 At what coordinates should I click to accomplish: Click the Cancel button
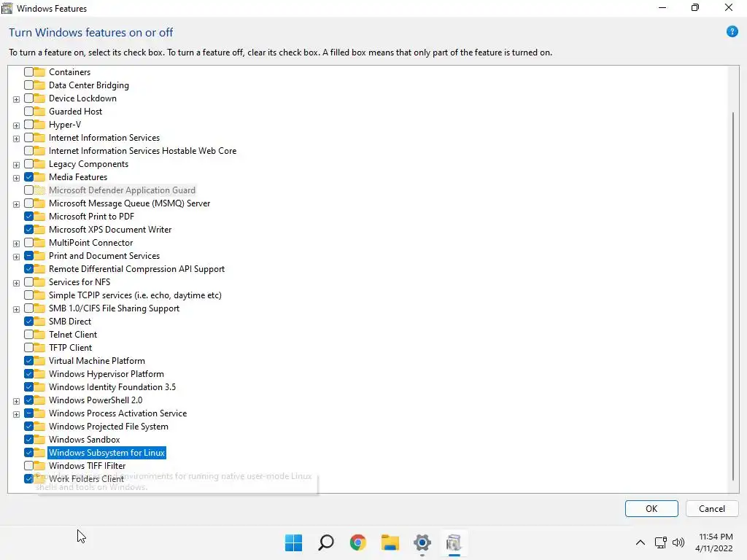pyautogui.click(x=712, y=508)
